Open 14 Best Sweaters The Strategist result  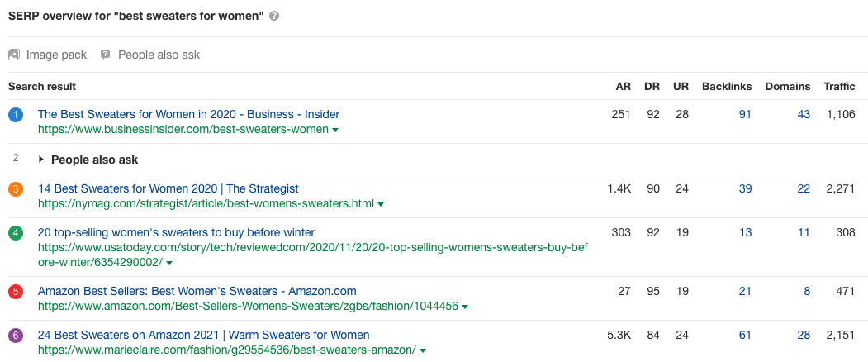168,188
